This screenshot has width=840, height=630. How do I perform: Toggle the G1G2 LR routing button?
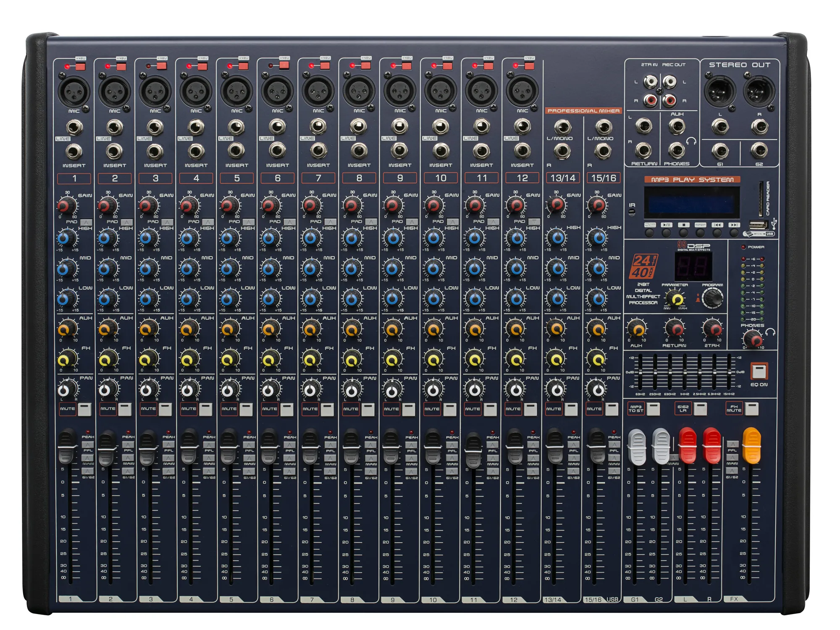(x=700, y=409)
